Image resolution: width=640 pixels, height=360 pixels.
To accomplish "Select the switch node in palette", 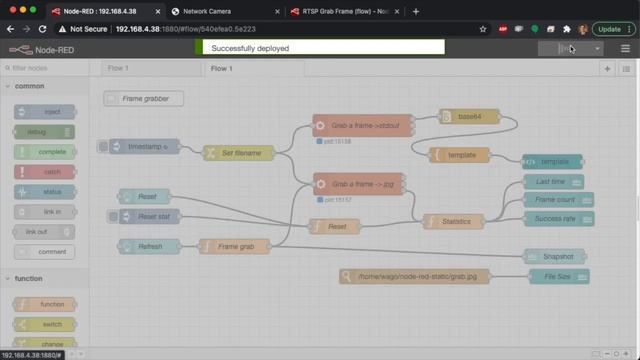I will coord(44,324).
